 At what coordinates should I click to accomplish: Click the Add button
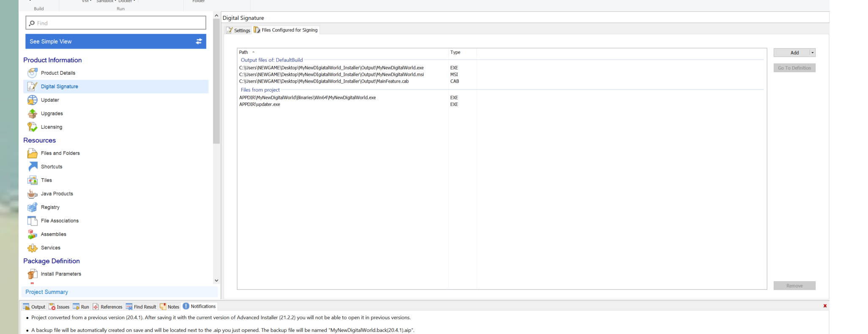[792, 53]
